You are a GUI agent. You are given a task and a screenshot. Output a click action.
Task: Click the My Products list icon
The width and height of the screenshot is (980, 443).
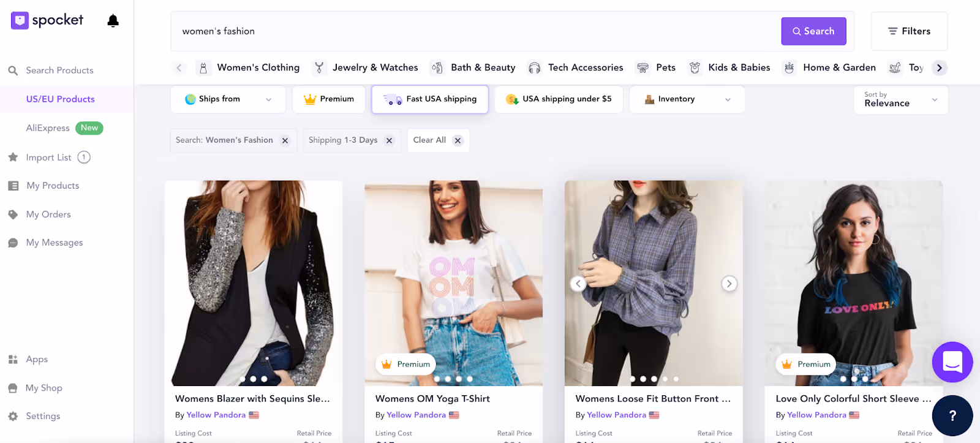(x=13, y=186)
